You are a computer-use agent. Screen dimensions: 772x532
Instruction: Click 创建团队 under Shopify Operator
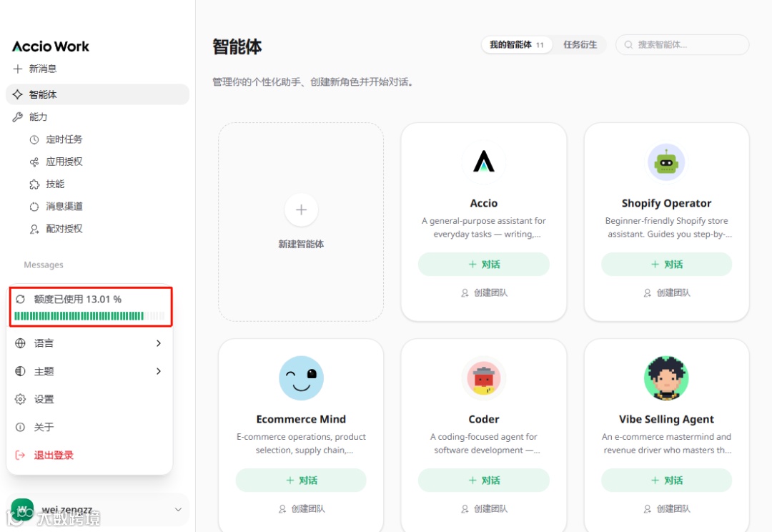click(667, 293)
